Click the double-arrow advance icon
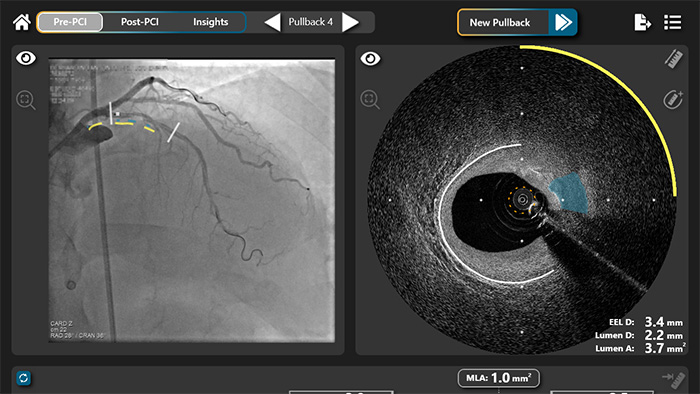This screenshot has width=700, height=394. coord(562,22)
